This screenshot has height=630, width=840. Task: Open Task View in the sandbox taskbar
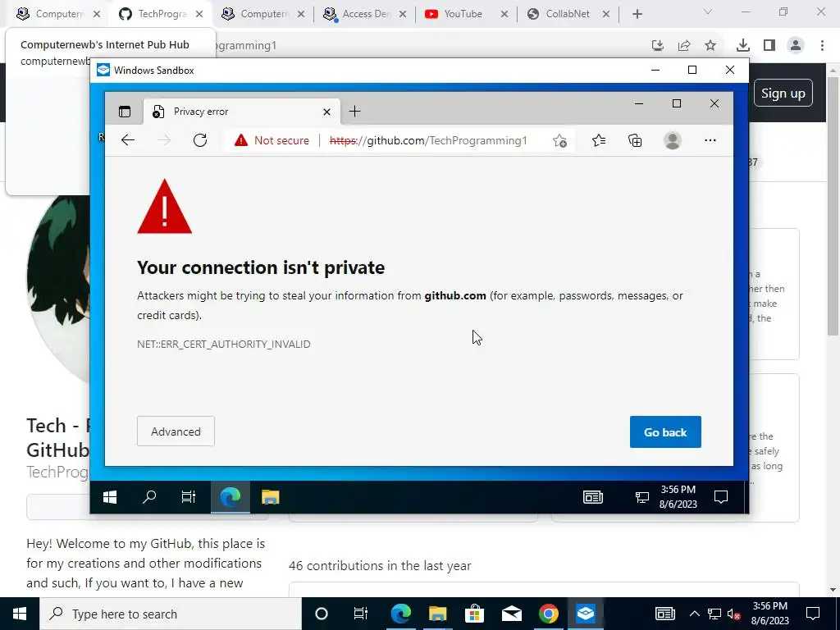pyautogui.click(x=189, y=497)
